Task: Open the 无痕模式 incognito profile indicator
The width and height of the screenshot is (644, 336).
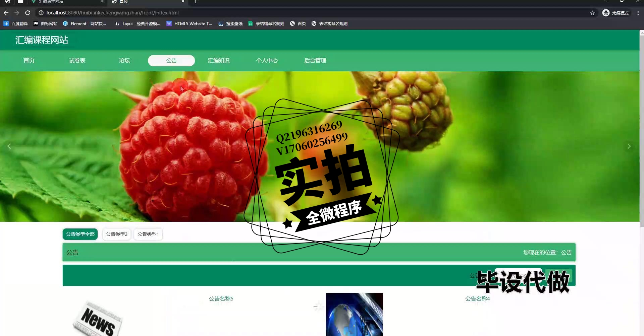Action: 616,13
